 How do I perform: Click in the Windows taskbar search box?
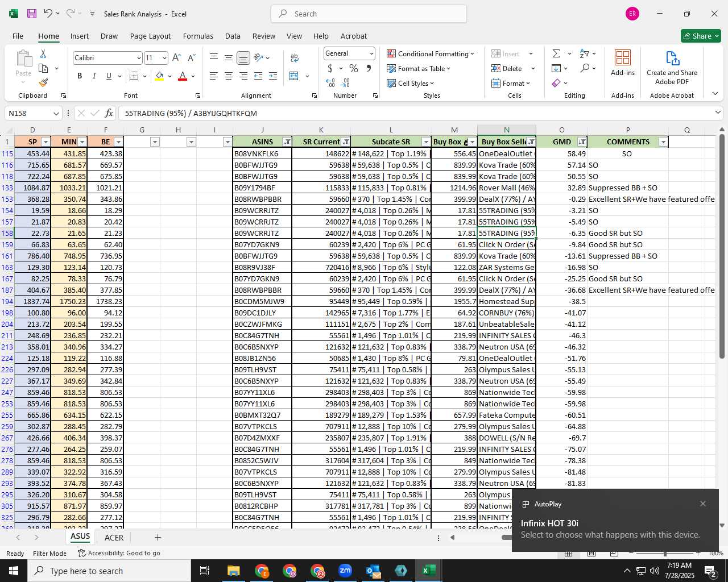tap(109, 571)
